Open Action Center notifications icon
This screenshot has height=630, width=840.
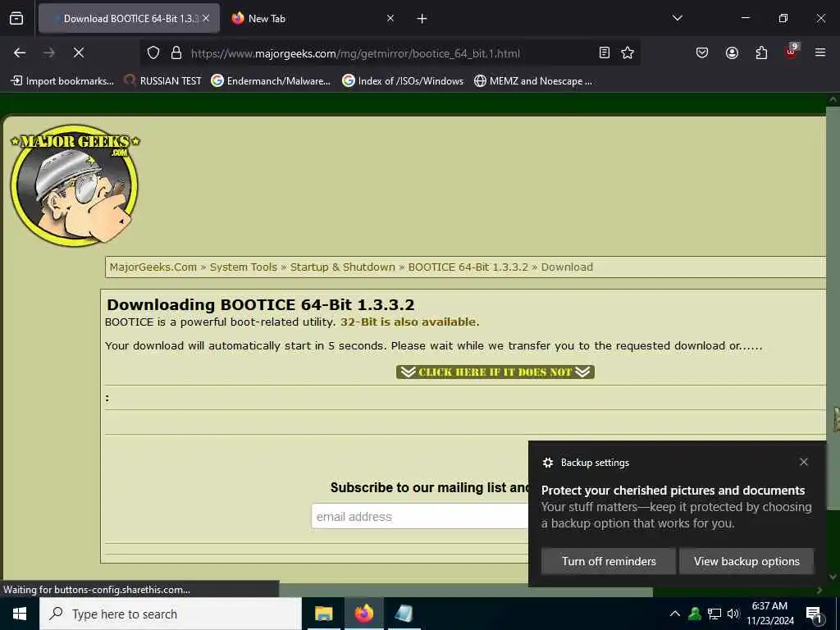click(x=814, y=614)
